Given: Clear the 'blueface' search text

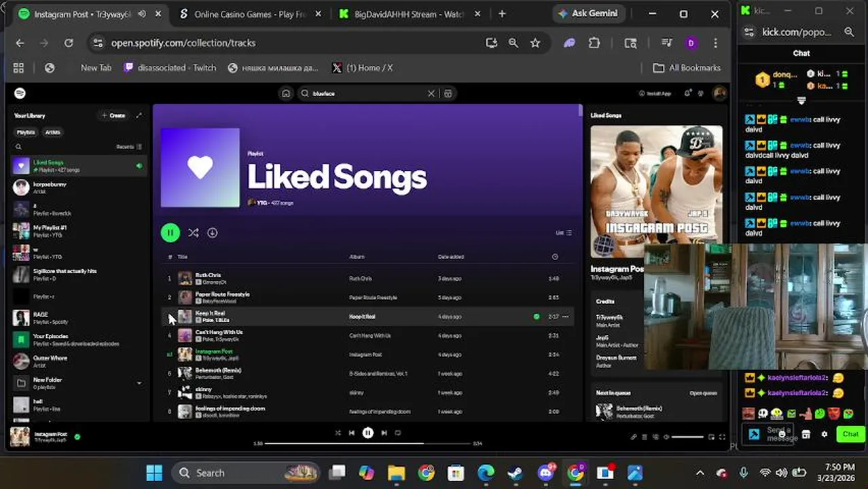Looking at the screenshot, I should pyautogui.click(x=431, y=93).
